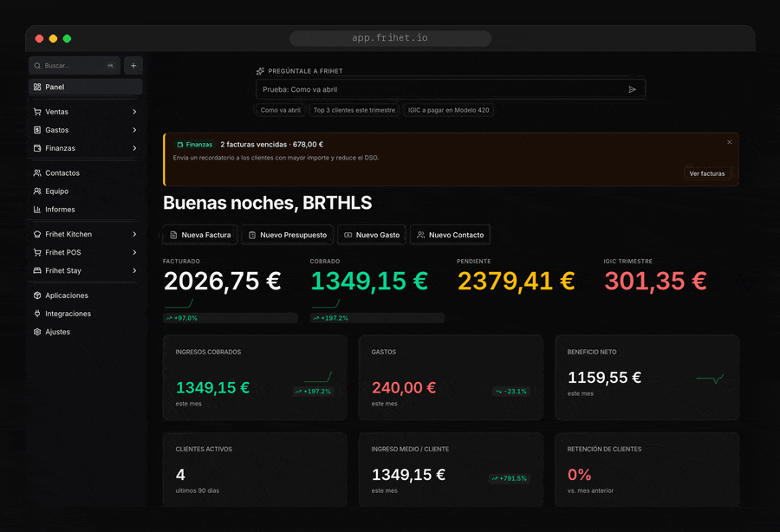The image size is (780, 532).
Task: Click the people icon on Nuevo Contacto
Action: (x=421, y=235)
